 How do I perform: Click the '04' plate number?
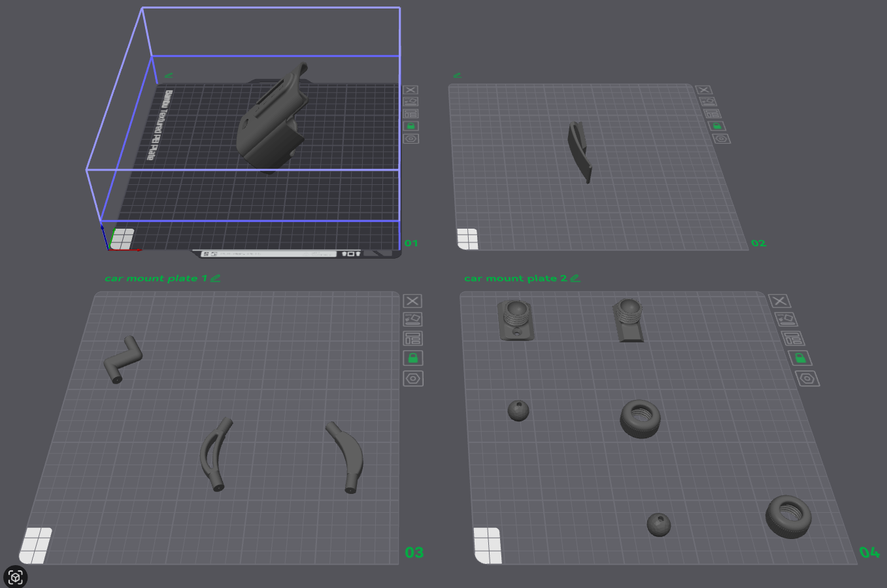pyautogui.click(x=869, y=552)
